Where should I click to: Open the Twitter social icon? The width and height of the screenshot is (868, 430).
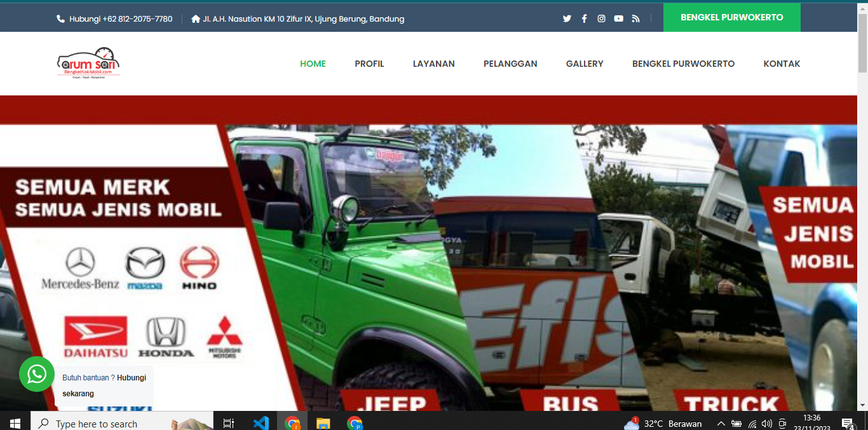pos(567,18)
